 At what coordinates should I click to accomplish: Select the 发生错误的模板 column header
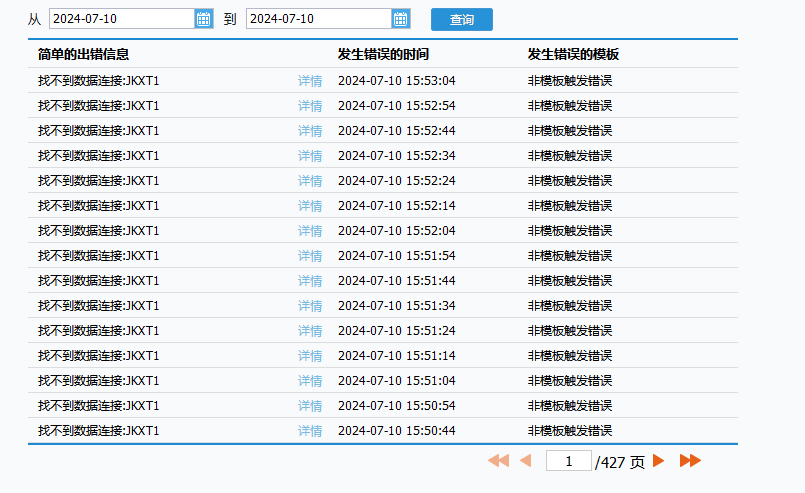(573, 54)
